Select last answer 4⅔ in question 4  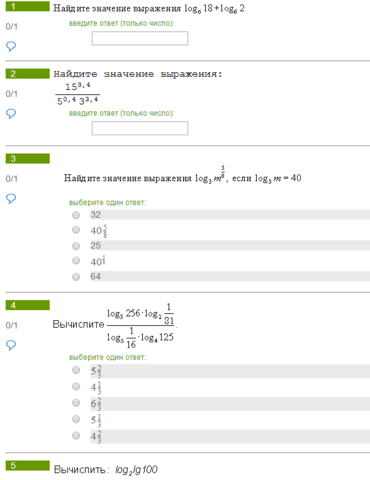pos(76,435)
